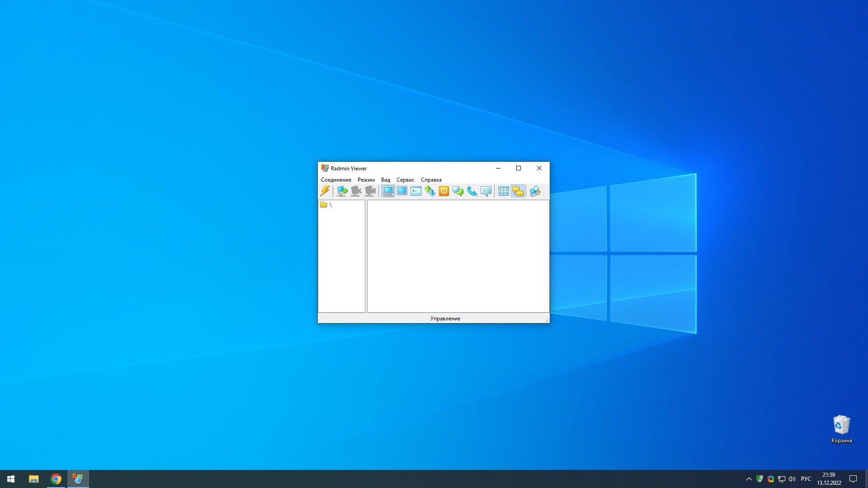Click the greyed connection Properties icon
Screen dimensions: 868x488
[370, 191]
